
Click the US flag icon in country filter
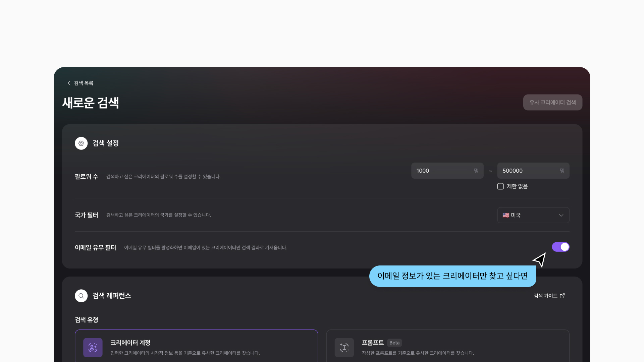(x=506, y=215)
